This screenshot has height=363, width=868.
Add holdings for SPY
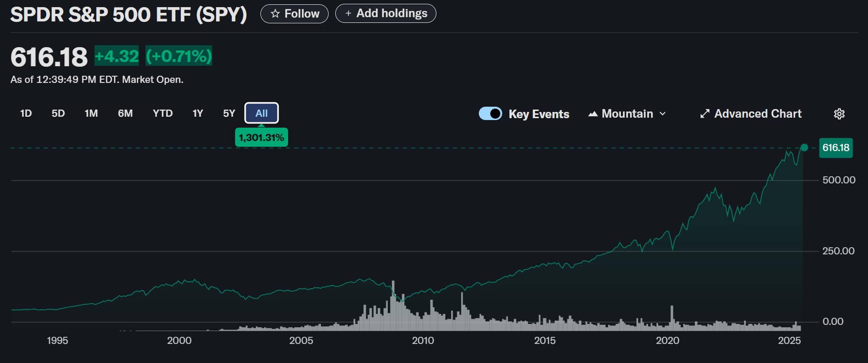386,13
